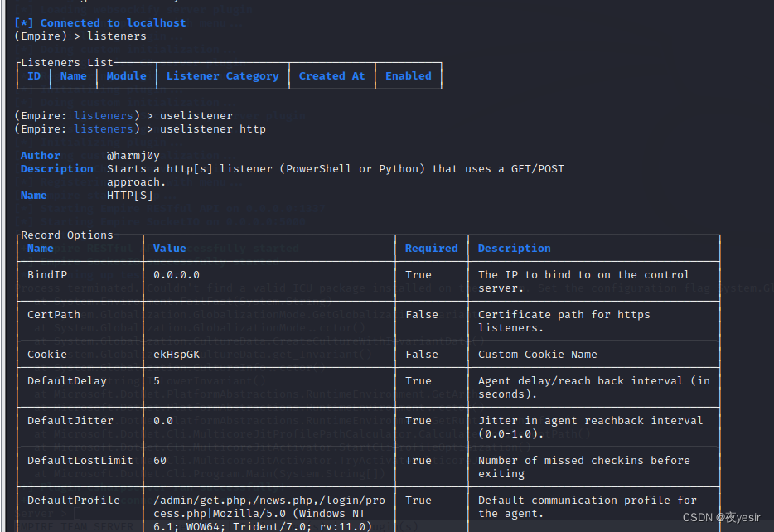Click the Author label
The width and height of the screenshot is (774, 532).
coord(40,156)
